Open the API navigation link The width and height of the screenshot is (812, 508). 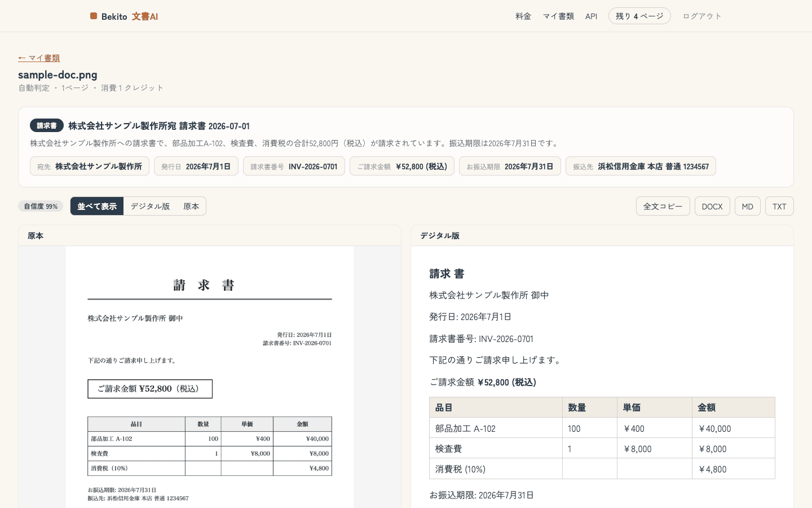point(591,16)
